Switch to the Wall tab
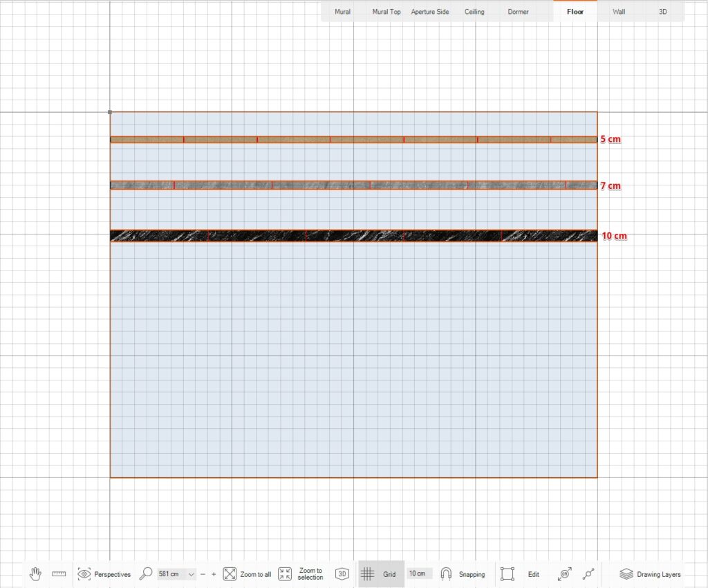The width and height of the screenshot is (708, 588). coord(619,12)
